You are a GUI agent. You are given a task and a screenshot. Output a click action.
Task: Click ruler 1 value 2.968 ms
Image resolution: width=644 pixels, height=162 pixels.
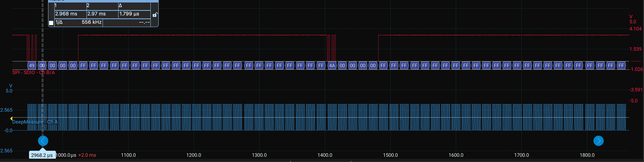click(x=66, y=14)
